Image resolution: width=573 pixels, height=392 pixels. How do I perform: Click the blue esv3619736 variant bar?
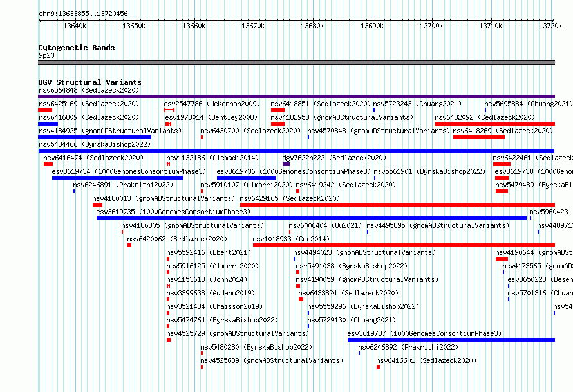pos(247,178)
